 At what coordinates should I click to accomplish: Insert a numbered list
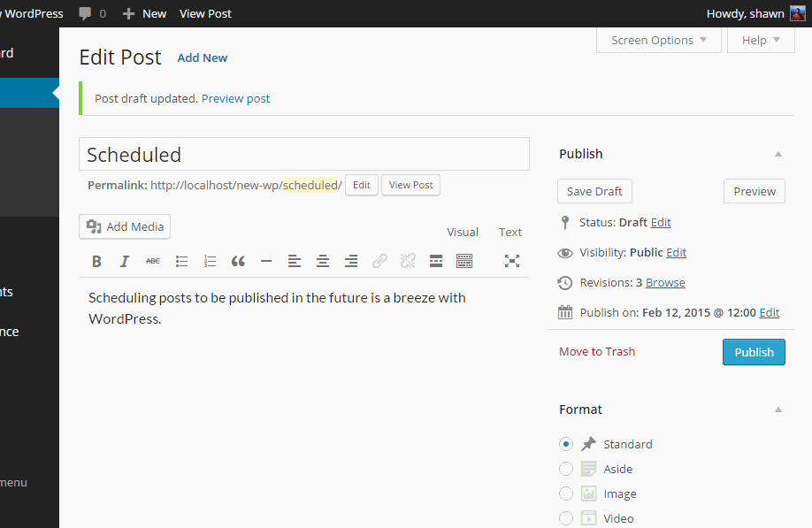[210, 262]
